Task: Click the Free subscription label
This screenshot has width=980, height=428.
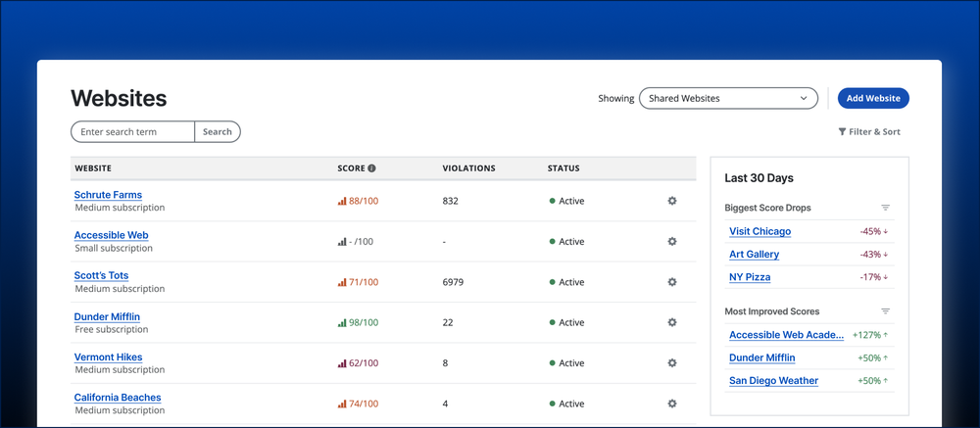Action: click(x=112, y=329)
